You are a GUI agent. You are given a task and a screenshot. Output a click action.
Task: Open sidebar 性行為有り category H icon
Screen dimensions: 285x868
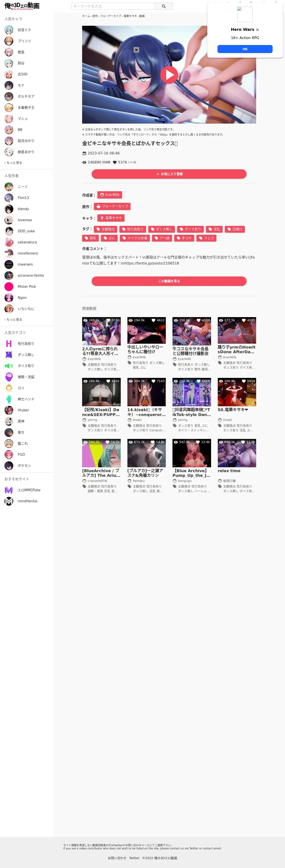(x=9, y=343)
